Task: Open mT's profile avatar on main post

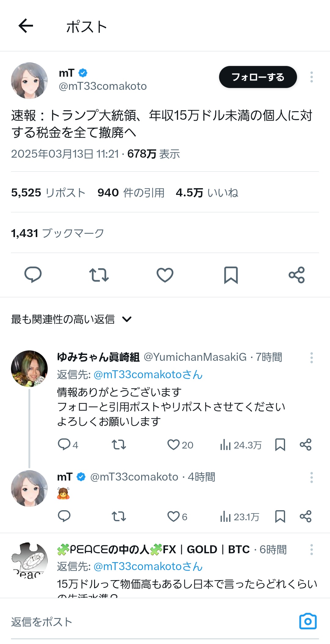Action: tap(29, 81)
